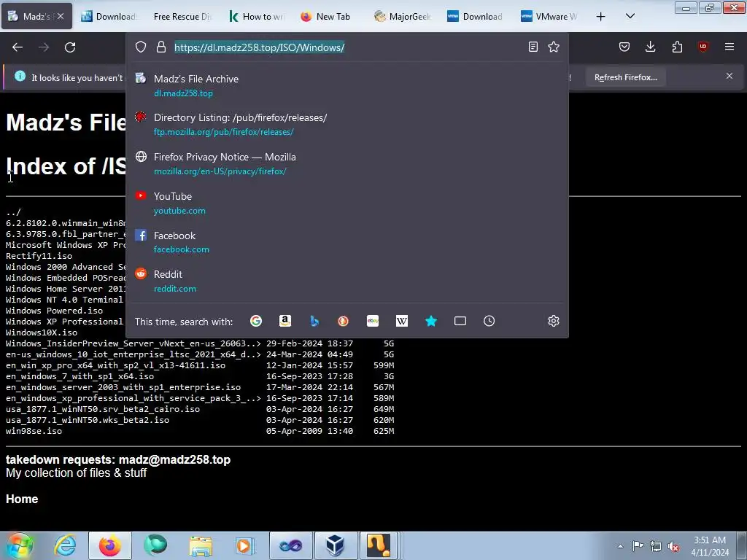Image resolution: width=747 pixels, height=560 pixels.
Task: Search this time with Bing
Action: pyautogui.click(x=314, y=321)
